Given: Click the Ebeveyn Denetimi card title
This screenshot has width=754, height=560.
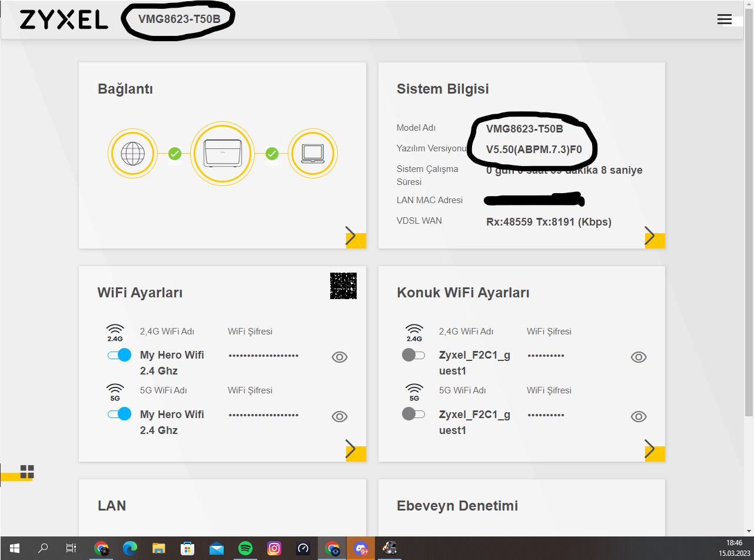Looking at the screenshot, I should click(457, 506).
